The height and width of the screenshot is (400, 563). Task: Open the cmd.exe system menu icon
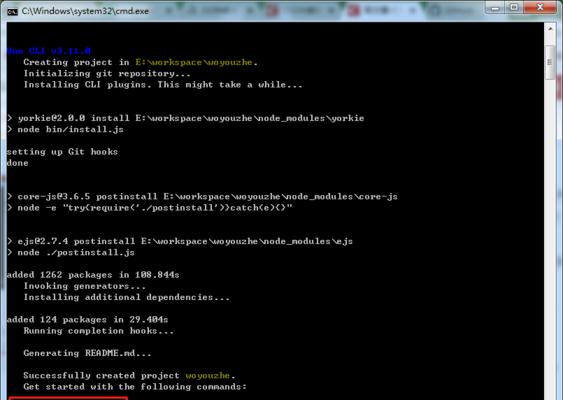(12, 11)
